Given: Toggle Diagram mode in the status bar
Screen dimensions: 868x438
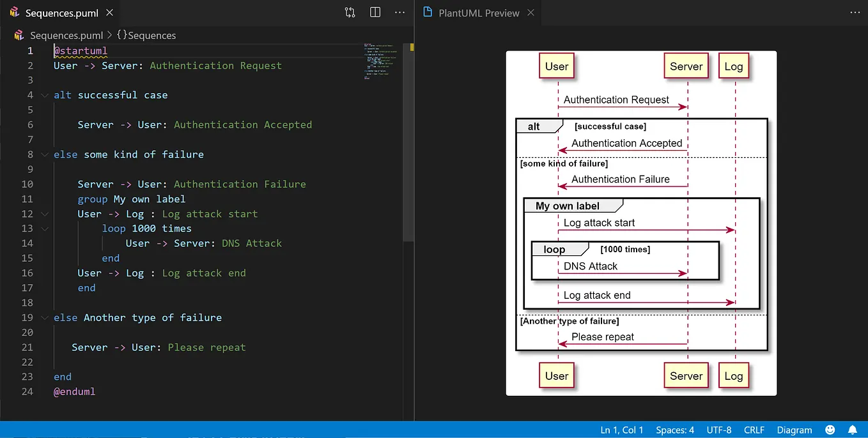Looking at the screenshot, I should click(x=794, y=430).
